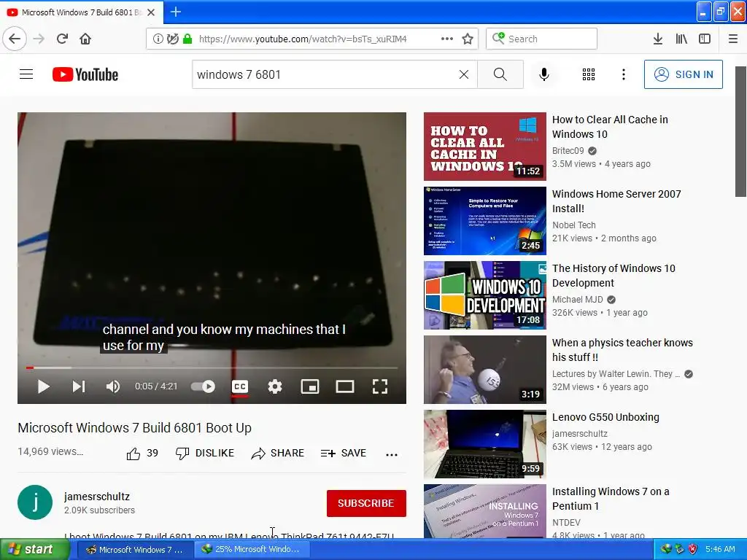
Task: Switch to 25% Microsoft Windo taskbar item
Action: (x=252, y=550)
